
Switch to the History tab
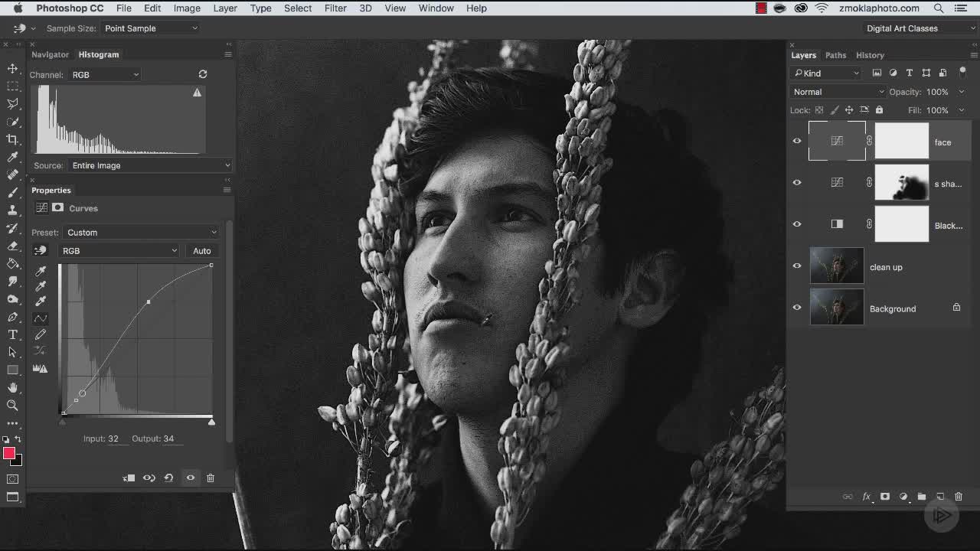tap(870, 55)
